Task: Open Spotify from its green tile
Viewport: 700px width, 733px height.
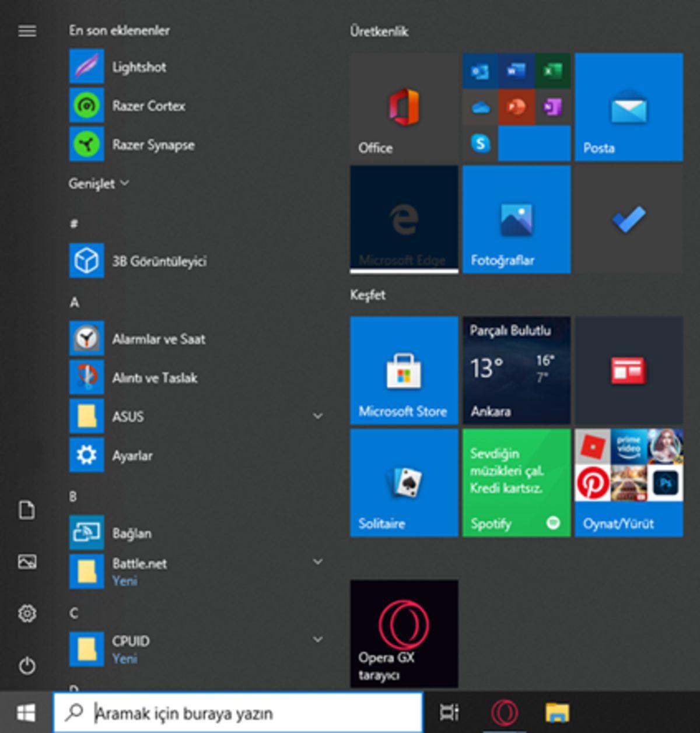Action: pos(516,483)
